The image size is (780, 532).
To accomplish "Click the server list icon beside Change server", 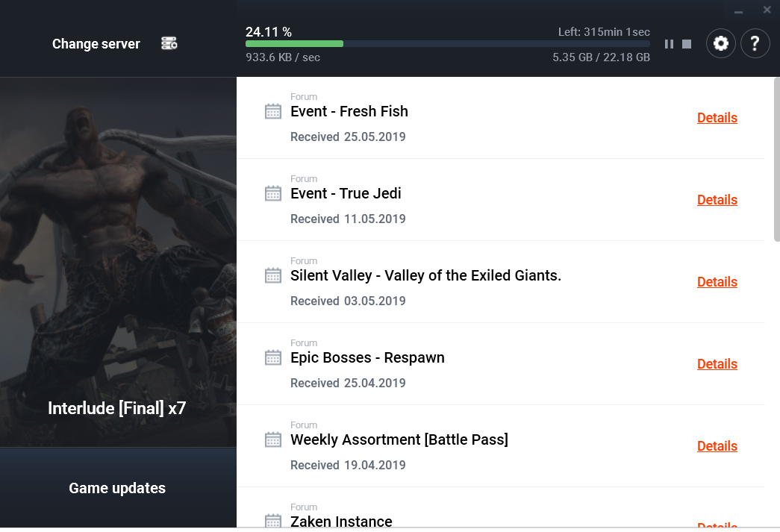I will [169, 44].
